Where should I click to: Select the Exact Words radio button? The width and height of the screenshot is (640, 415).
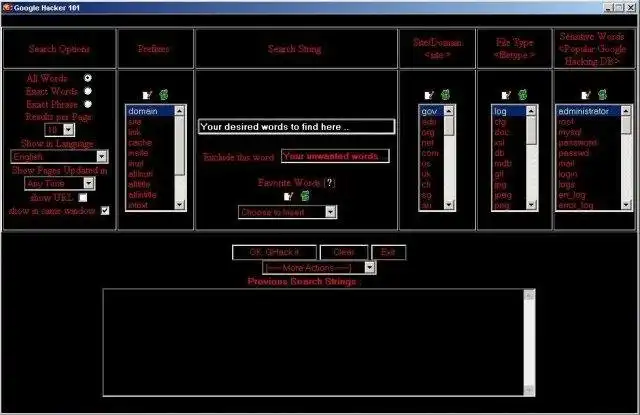[x=88, y=91]
